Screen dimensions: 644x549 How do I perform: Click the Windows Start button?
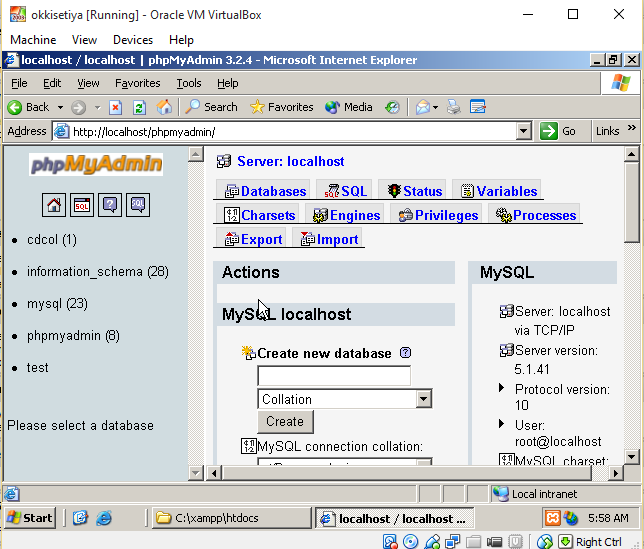pos(30,518)
